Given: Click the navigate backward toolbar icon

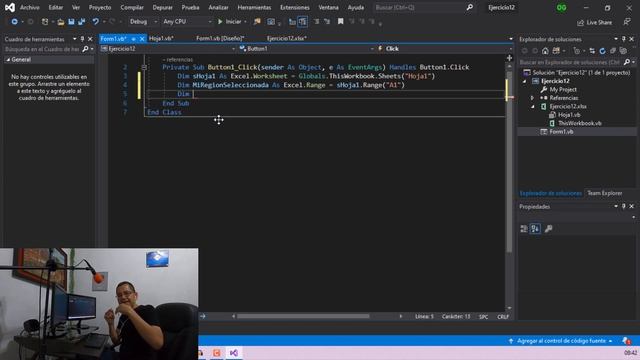Looking at the screenshot, I should 14,22.
